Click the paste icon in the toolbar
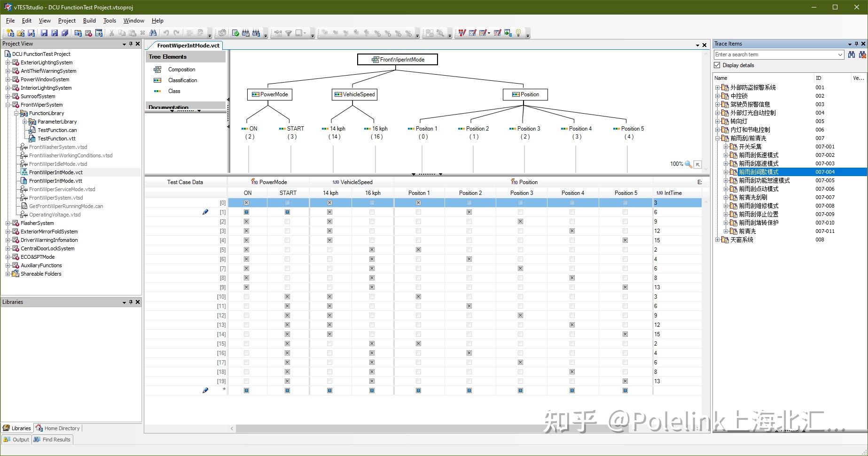868x456 pixels. pos(132,33)
